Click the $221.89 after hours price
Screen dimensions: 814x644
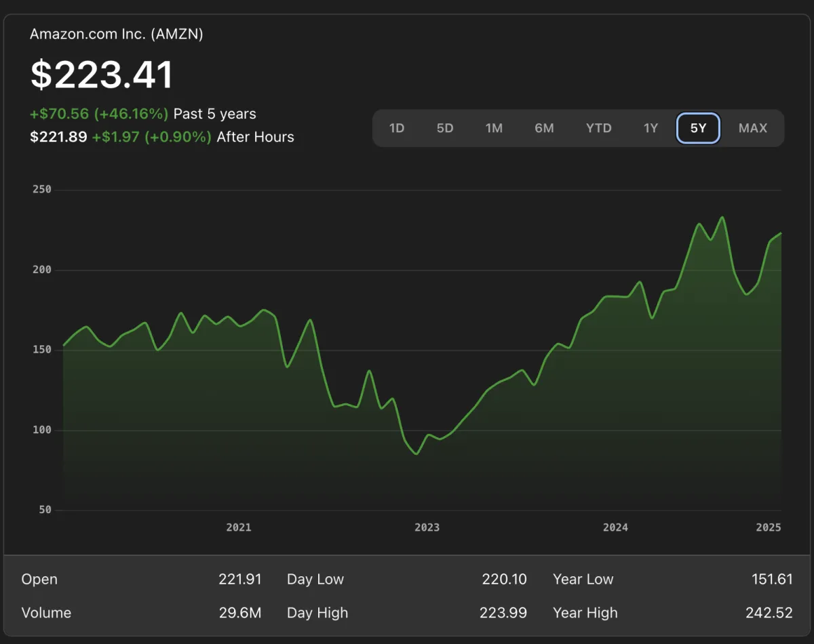[58, 137]
